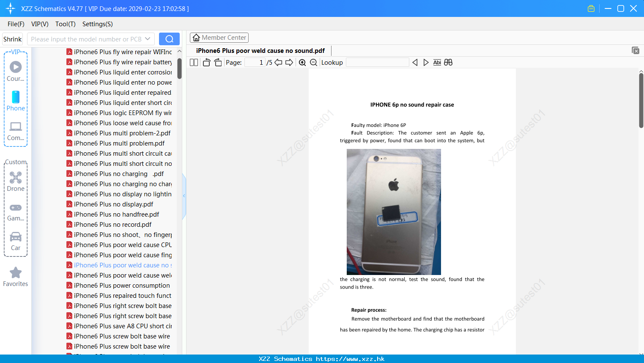Click the Shrink button
Viewport: 644px width, 363px height.
[12, 39]
